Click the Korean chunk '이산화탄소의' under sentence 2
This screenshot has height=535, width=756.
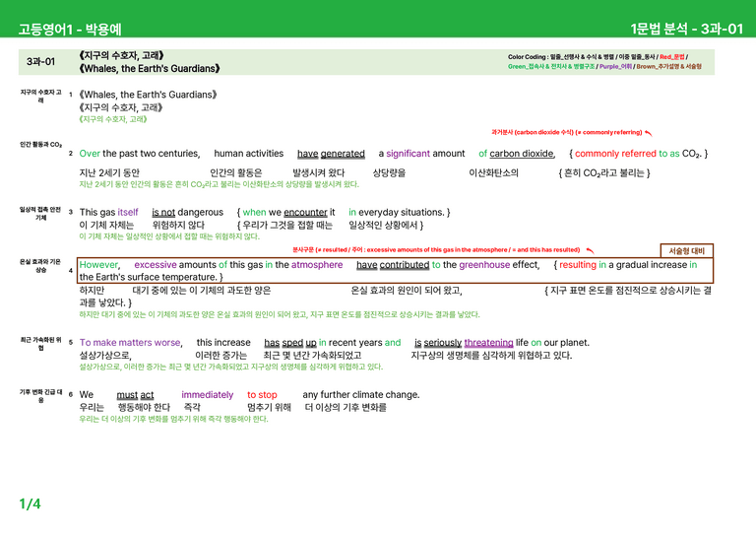coord(494,172)
